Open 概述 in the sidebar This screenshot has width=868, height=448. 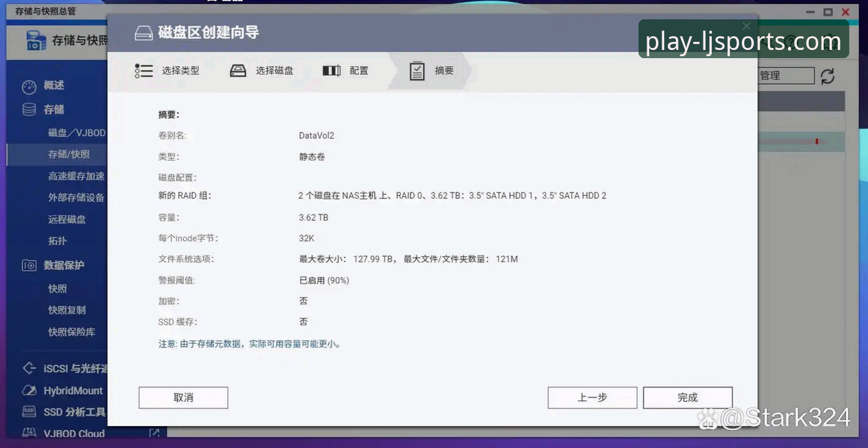click(x=54, y=86)
